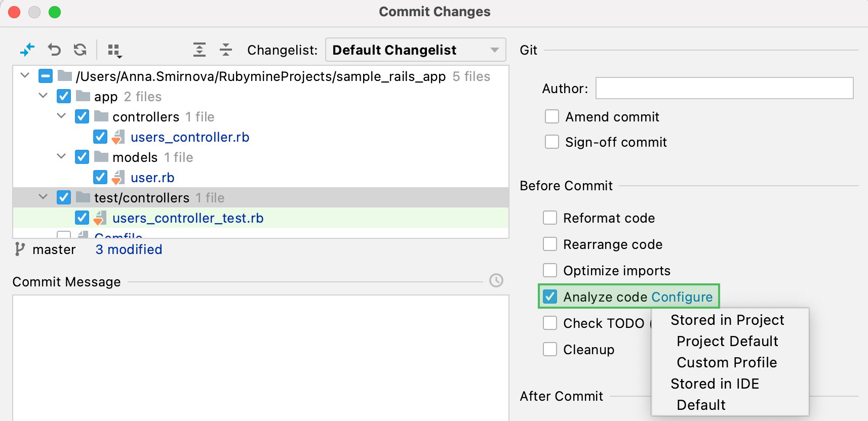Collapse the models folder node
868x421 pixels.
point(61,156)
